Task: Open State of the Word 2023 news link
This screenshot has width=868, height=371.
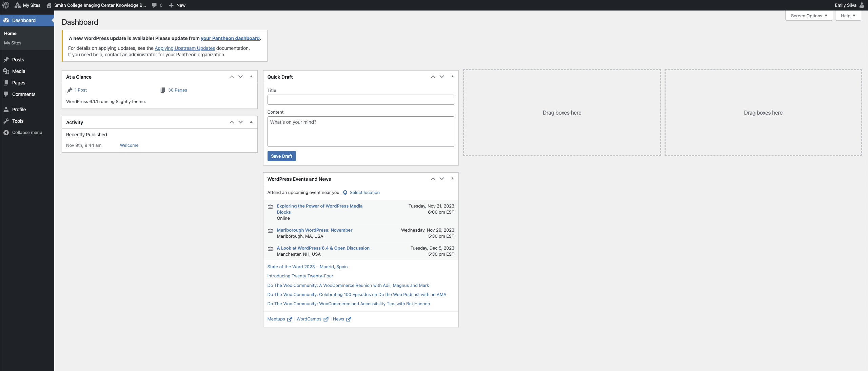Action: pos(307,267)
